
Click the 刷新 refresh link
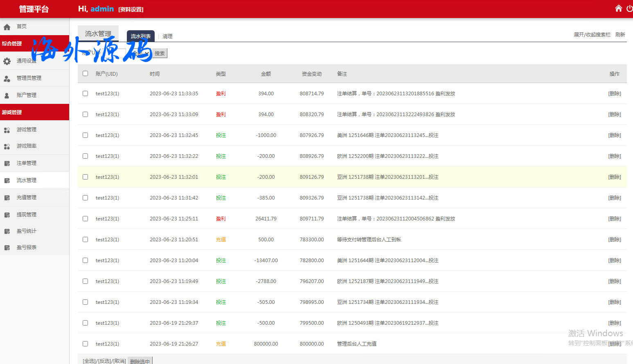(620, 35)
